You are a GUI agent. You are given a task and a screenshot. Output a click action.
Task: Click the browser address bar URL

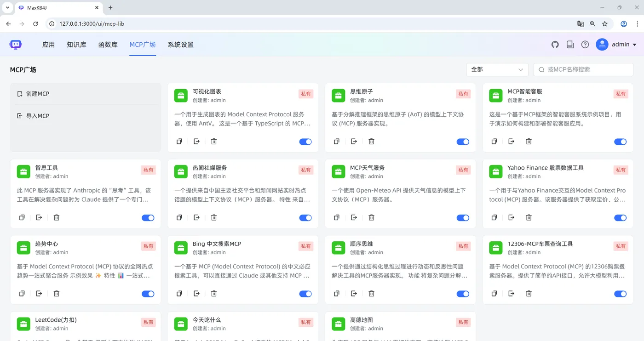click(x=92, y=24)
